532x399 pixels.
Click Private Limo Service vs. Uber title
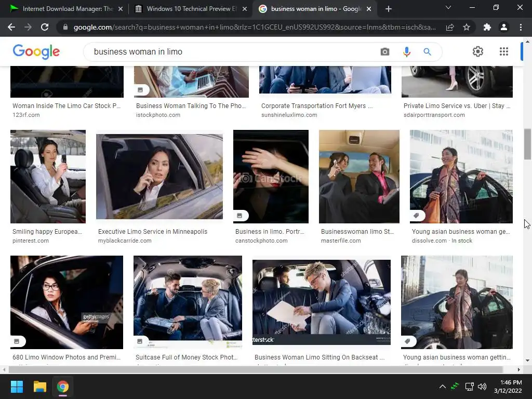pyautogui.click(x=457, y=106)
